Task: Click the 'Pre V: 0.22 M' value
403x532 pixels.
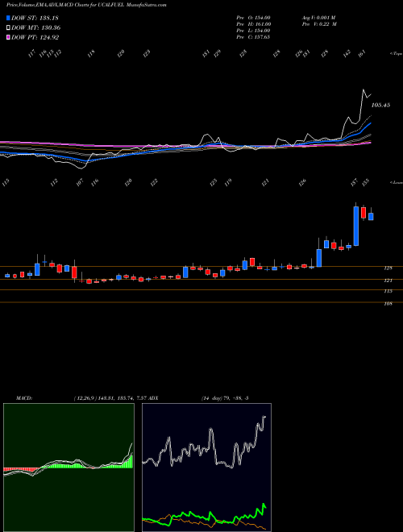Action: (318, 24)
